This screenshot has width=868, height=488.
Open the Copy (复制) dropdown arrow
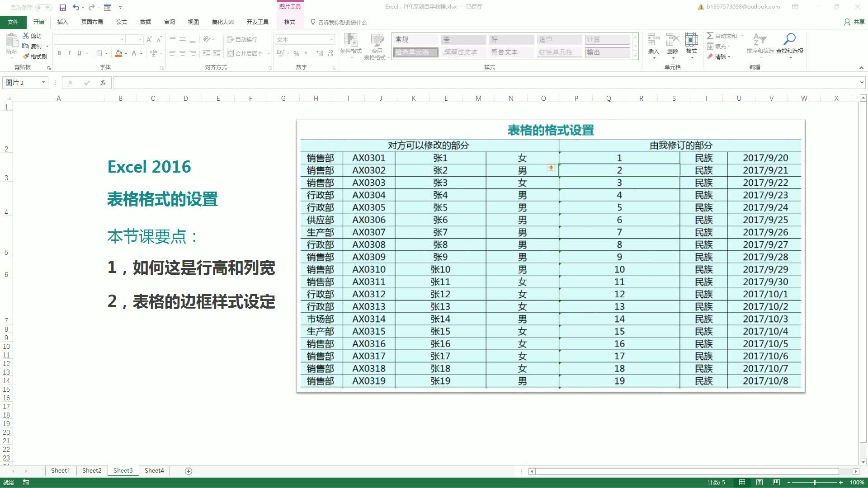47,46
